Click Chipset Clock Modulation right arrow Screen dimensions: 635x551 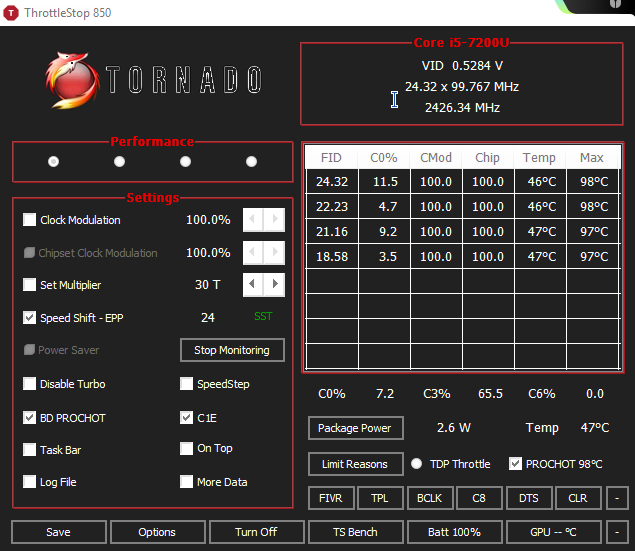point(275,253)
